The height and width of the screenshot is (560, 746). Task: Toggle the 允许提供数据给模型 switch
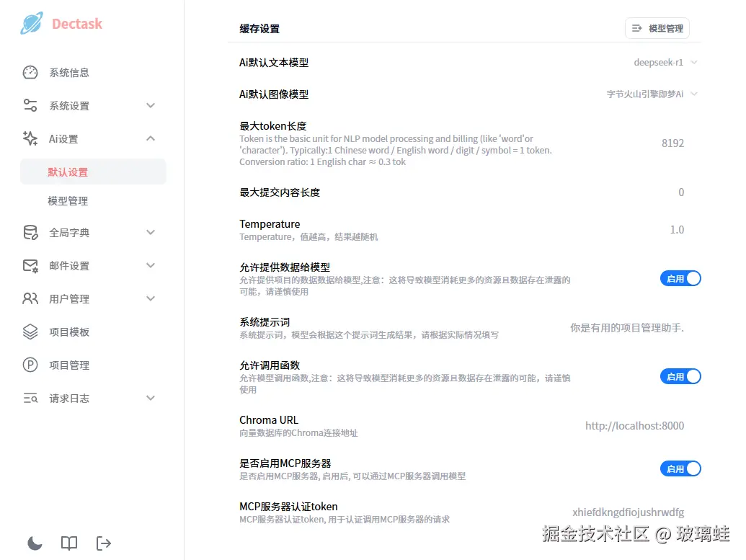pos(680,278)
